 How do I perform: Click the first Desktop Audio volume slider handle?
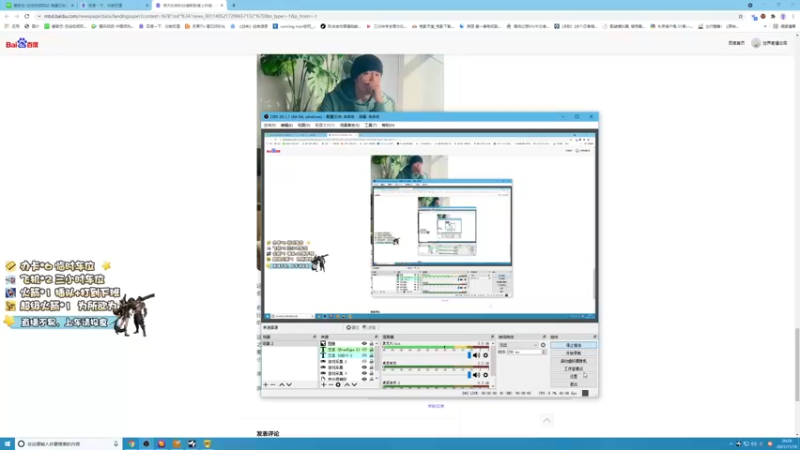click(469, 375)
